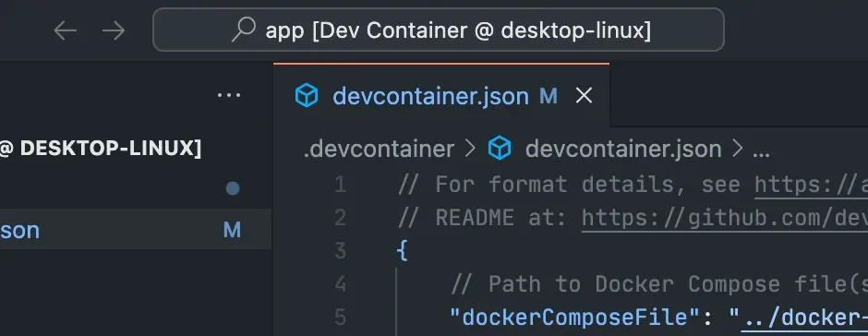Viewport: 868px width, 336px height.
Task: Open devcontainer.json breadcrumb item
Action: 623,149
